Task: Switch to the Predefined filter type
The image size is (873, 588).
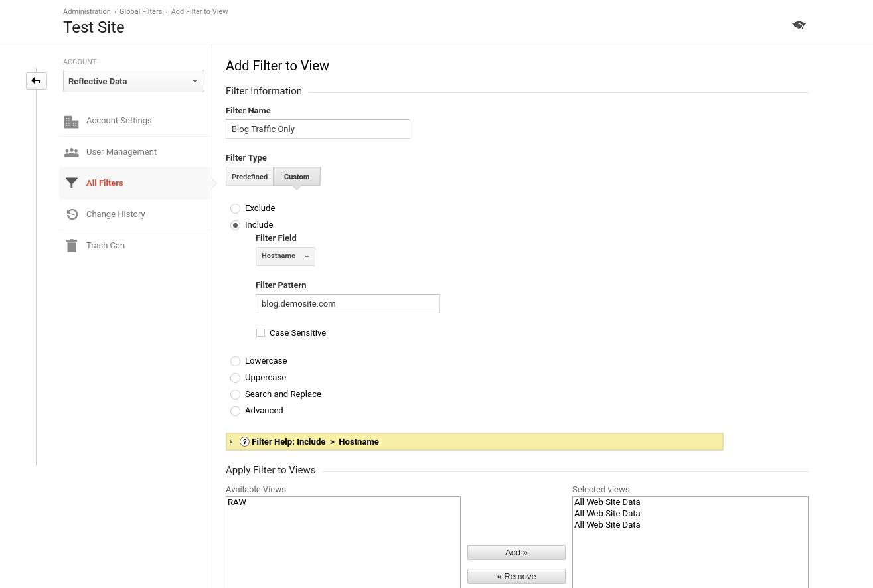Action: click(250, 177)
